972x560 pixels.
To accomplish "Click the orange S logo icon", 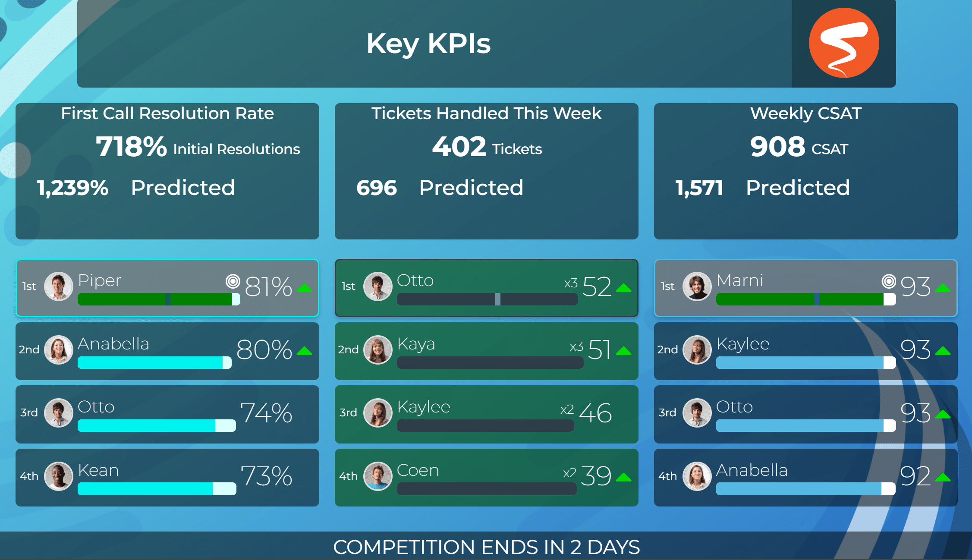I will pyautogui.click(x=844, y=43).
